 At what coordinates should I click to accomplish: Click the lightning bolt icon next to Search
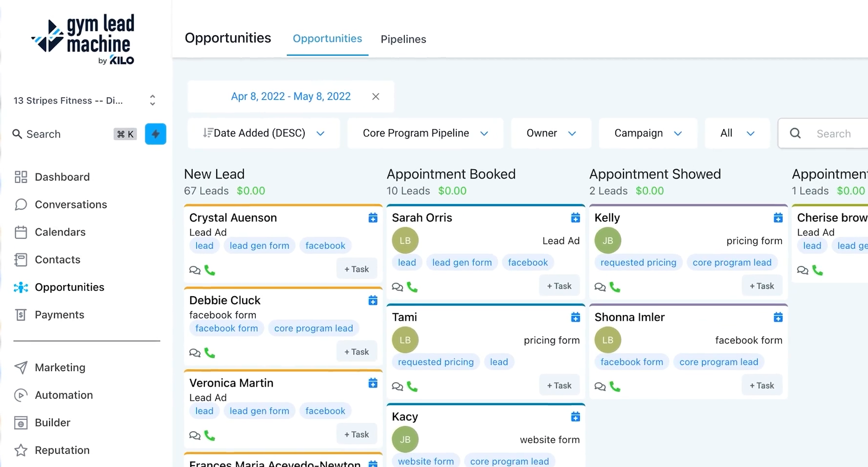pos(155,134)
